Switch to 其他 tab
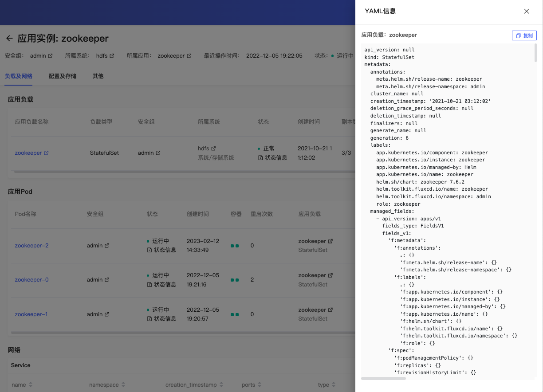Viewport: 543px width, 392px height. [98, 76]
